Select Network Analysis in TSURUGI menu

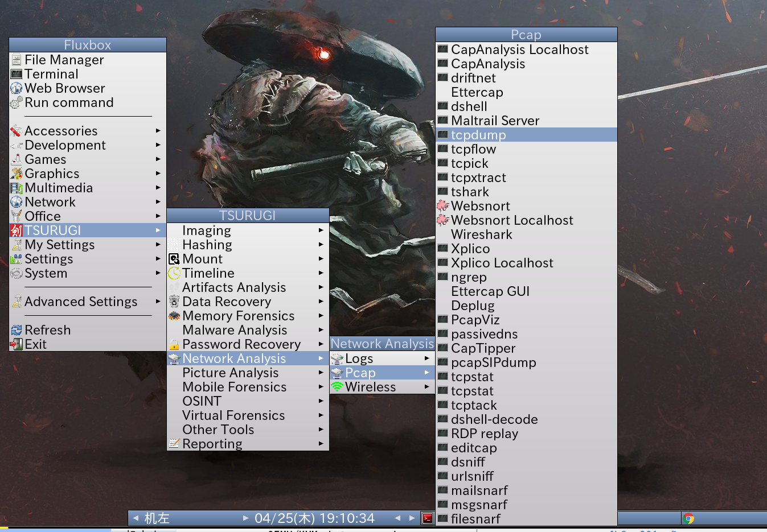tap(248, 358)
